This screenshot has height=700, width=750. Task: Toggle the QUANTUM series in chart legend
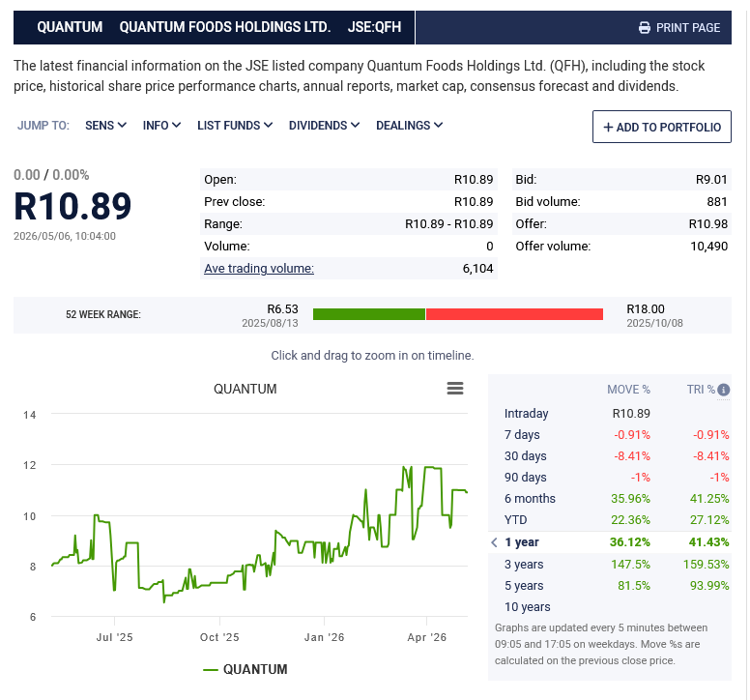pyautogui.click(x=245, y=669)
